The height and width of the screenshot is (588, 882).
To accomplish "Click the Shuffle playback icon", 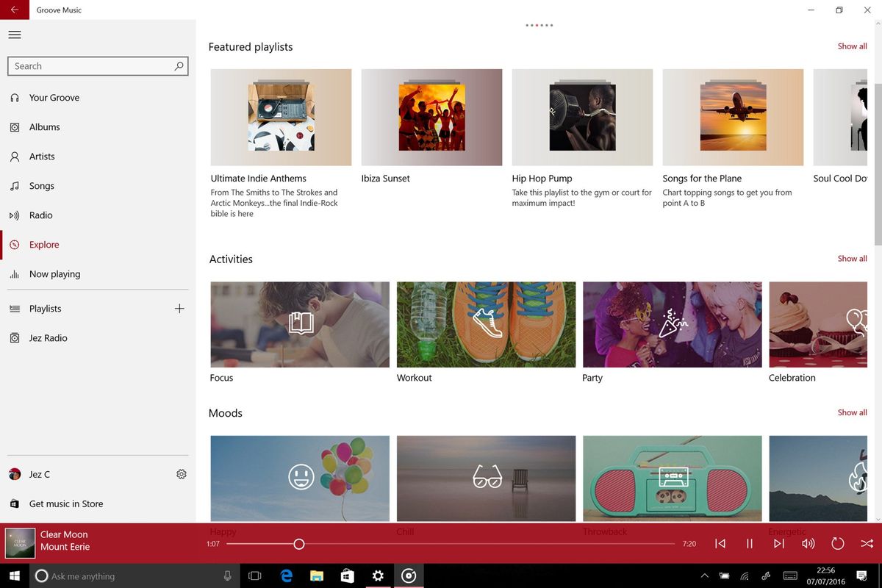I will click(867, 543).
